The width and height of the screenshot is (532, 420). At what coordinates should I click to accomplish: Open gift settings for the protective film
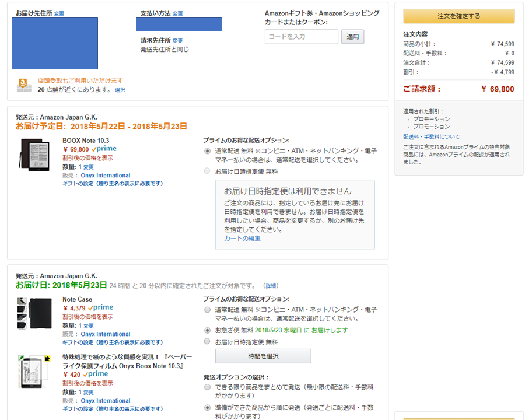[x=113, y=409]
